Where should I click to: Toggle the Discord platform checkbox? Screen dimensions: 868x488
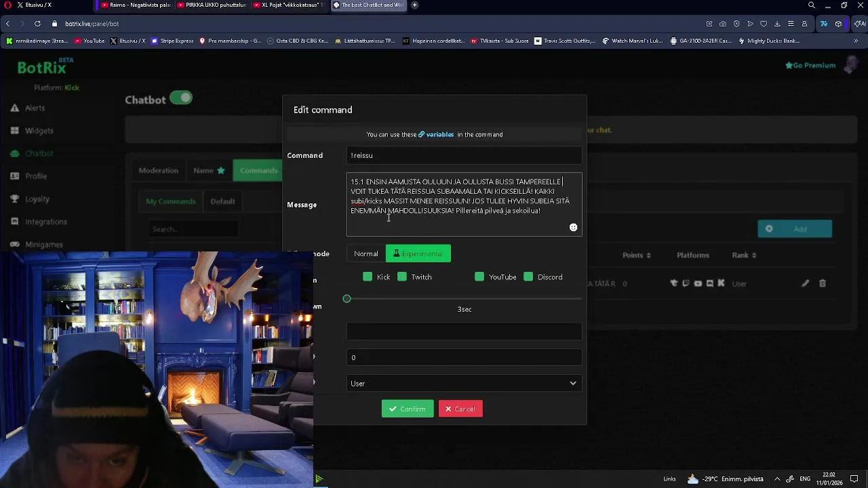point(528,277)
